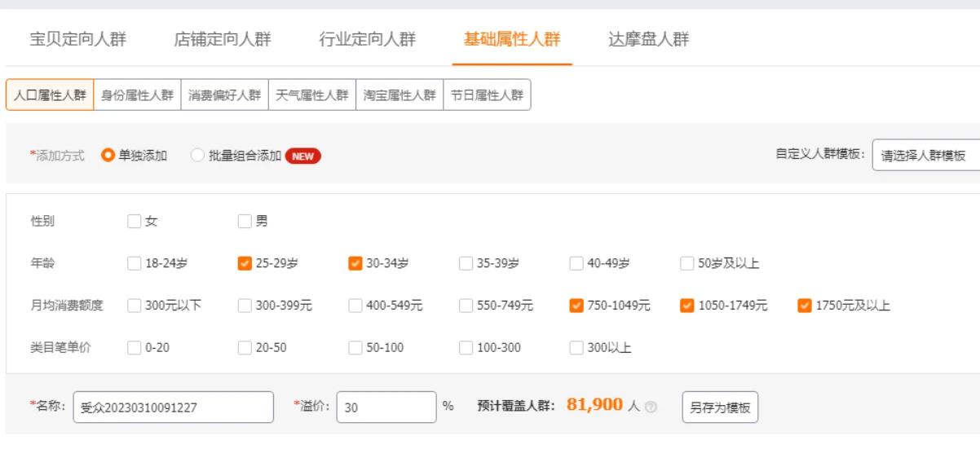Image resolution: width=980 pixels, height=449 pixels.
Task: Open the 基础属性人群 tab
Action: coord(512,40)
